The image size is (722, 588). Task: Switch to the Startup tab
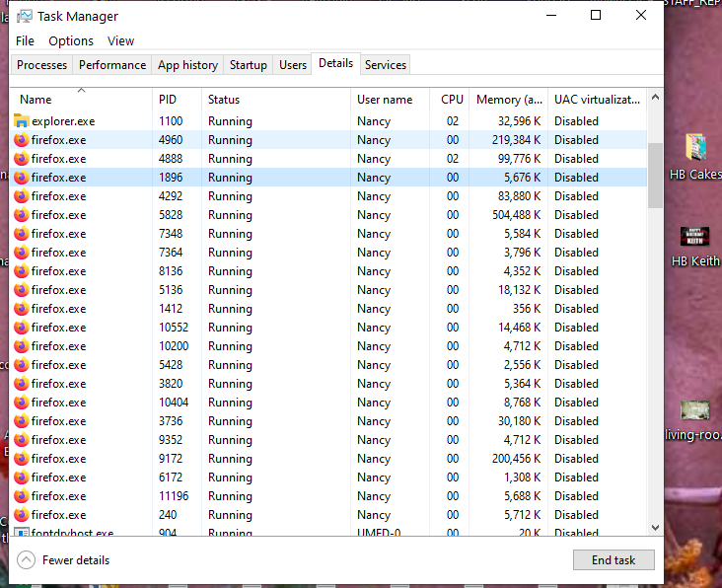click(x=248, y=65)
